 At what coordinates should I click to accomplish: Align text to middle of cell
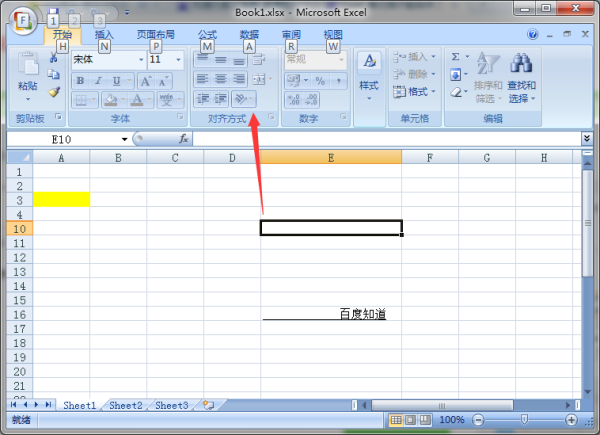pos(220,60)
